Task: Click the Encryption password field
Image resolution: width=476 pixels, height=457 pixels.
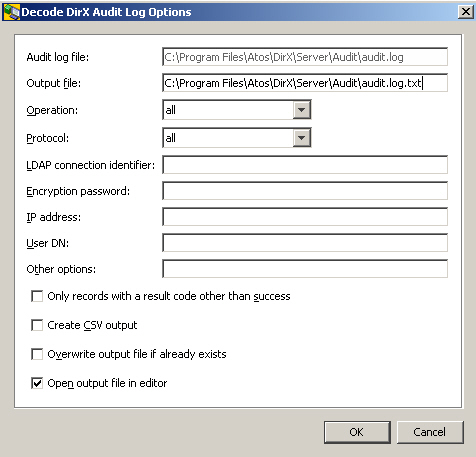Action: click(305, 191)
